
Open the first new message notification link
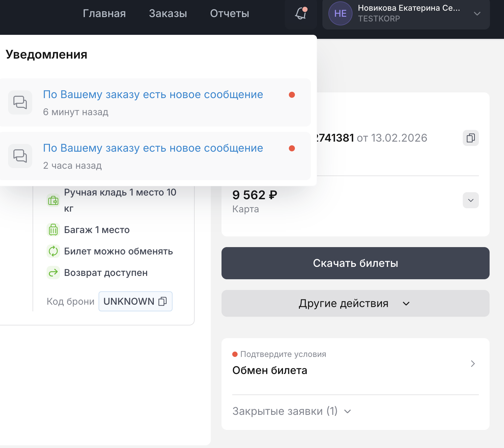coord(153,95)
